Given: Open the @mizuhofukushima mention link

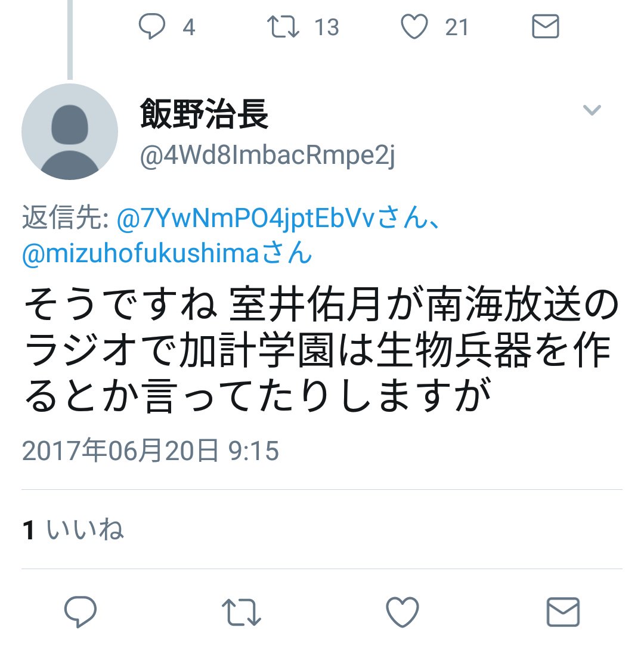Looking at the screenshot, I should coord(141,253).
